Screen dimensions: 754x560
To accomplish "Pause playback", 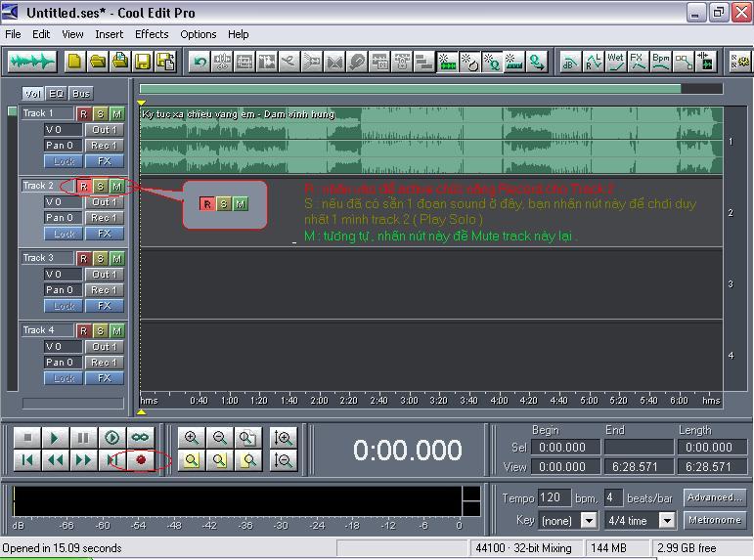I will (84, 438).
